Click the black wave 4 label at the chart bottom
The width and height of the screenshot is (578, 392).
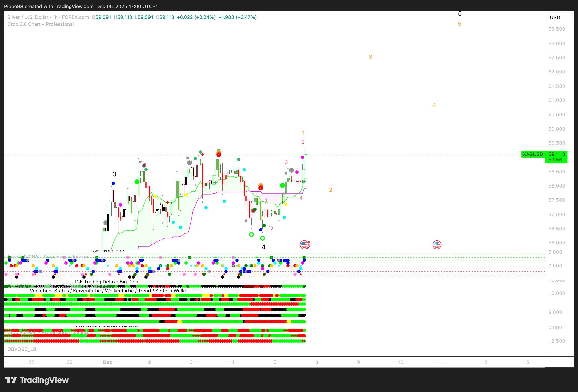(x=263, y=247)
